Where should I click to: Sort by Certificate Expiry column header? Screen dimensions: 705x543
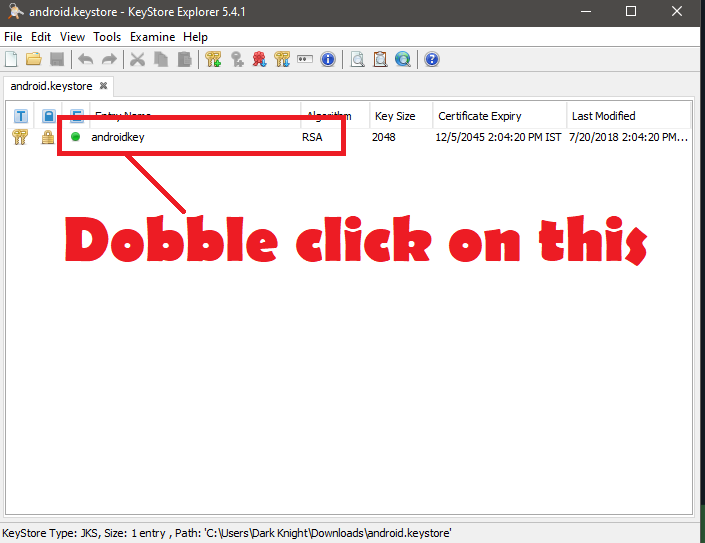click(479, 116)
